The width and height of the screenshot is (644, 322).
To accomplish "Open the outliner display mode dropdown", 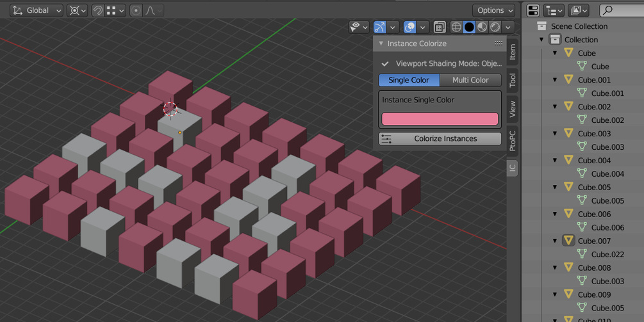I will (554, 11).
